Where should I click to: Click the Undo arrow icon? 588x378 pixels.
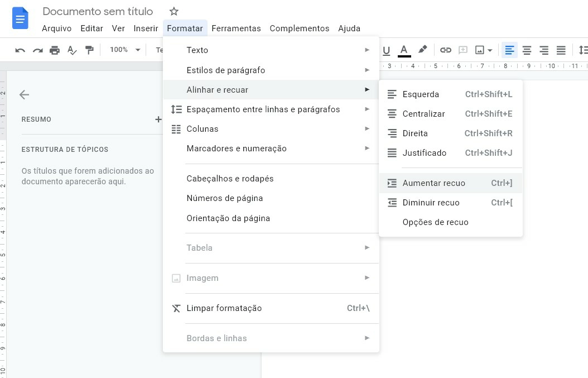tap(20, 50)
